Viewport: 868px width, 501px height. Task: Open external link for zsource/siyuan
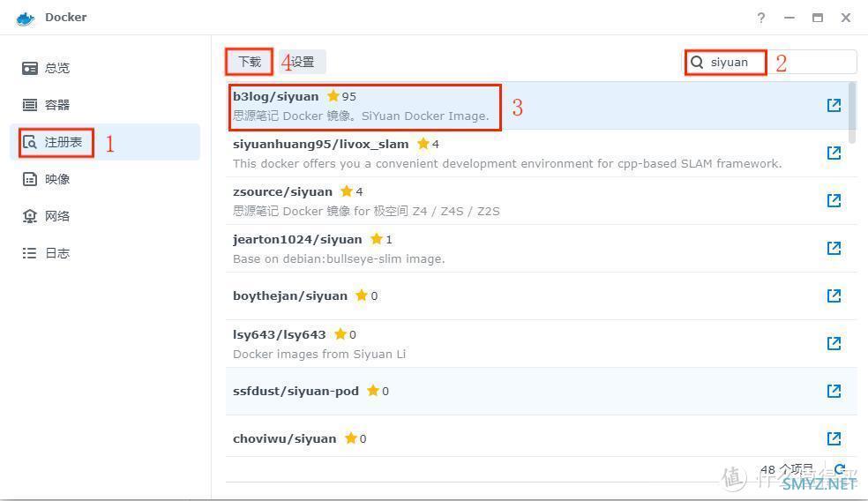pyautogui.click(x=834, y=200)
